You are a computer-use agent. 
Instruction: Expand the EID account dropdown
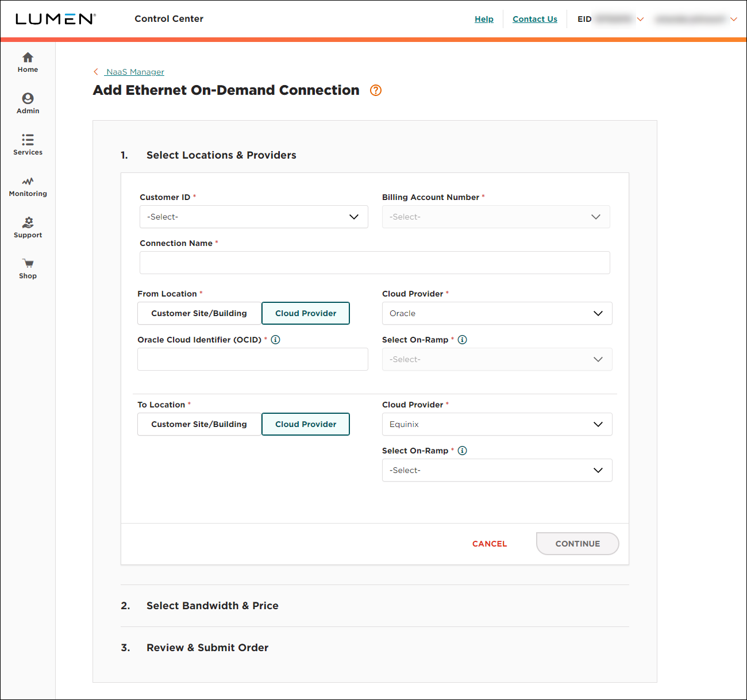[640, 19]
